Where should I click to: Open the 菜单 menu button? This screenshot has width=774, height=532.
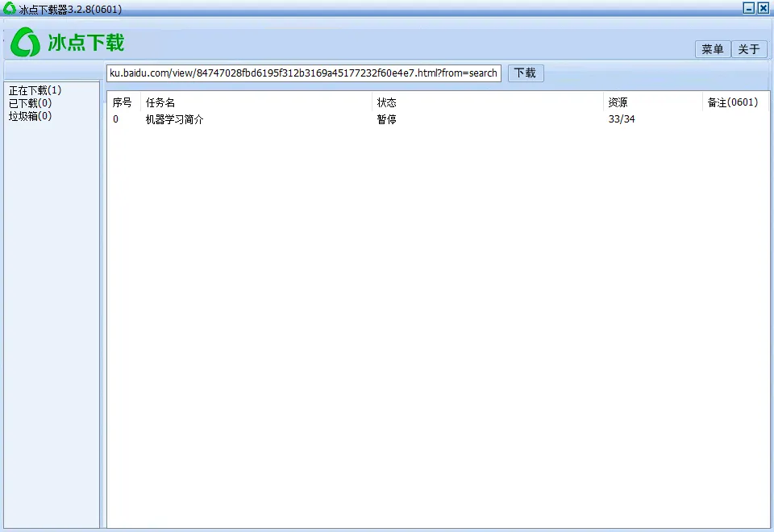[x=712, y=49]
